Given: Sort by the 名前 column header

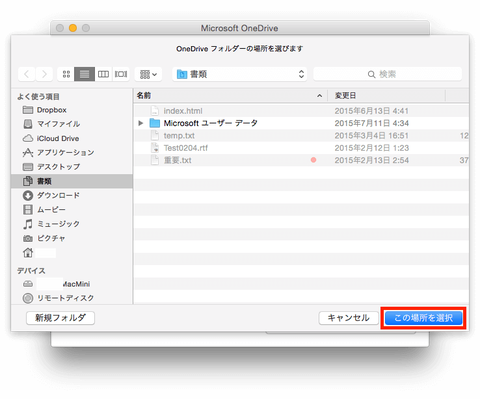Looking at the screenshot, I should (x=230, y=96).
